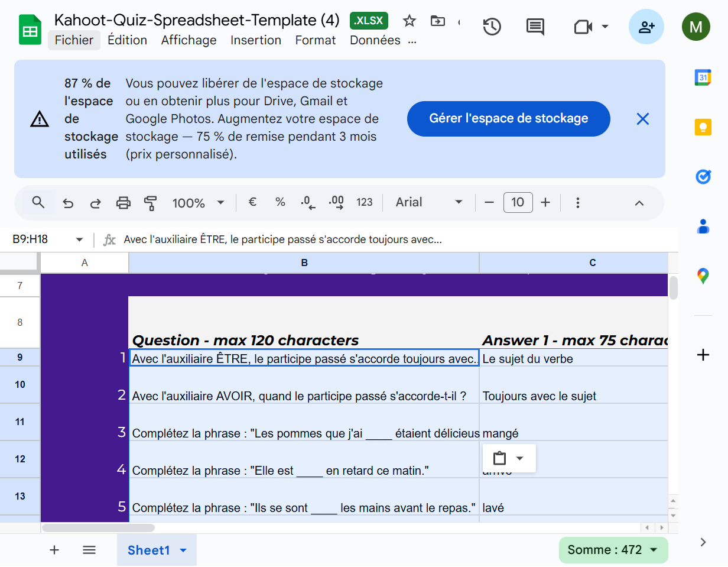Image resolution: width=728 pixels, height=567 pixels.
Task: Undo the last action
Action: [x=68, y=203]
